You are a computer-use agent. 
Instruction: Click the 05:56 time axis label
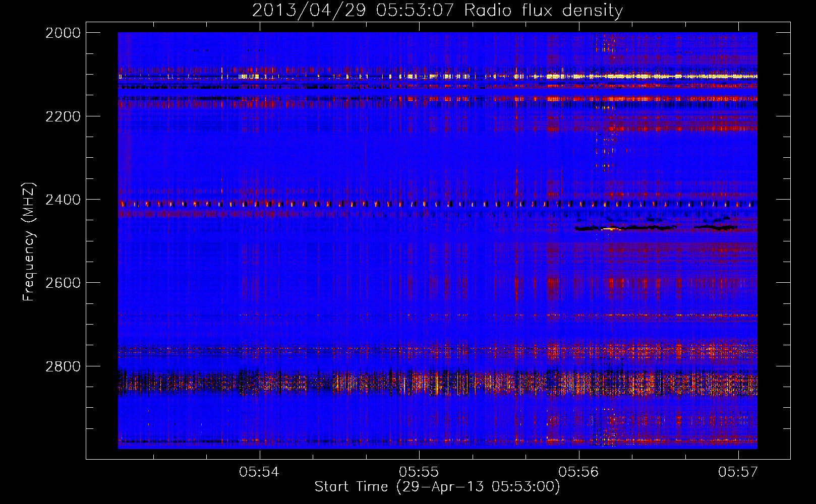coord(579,472)
